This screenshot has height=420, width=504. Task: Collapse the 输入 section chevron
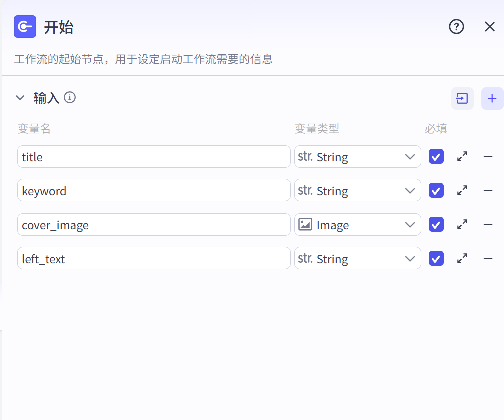coord(20,98)
